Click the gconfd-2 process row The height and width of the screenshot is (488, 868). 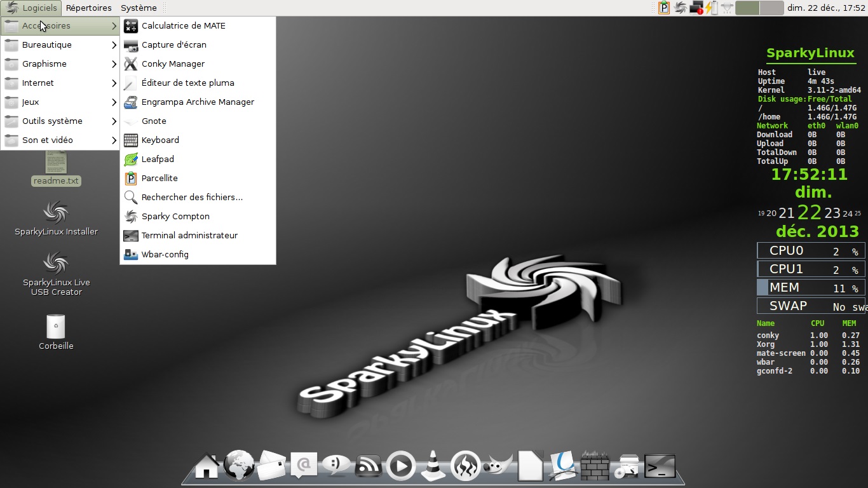(808, 371)
